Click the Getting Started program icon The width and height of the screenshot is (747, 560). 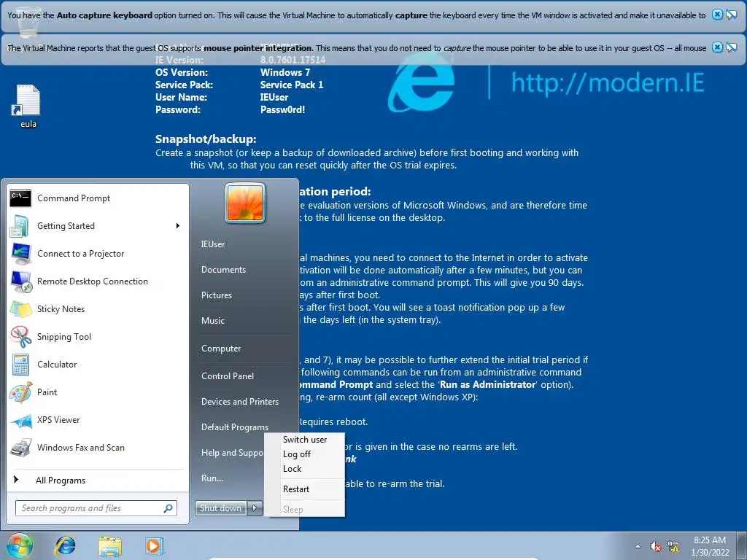pyautogui.click(x=20, y=226)
